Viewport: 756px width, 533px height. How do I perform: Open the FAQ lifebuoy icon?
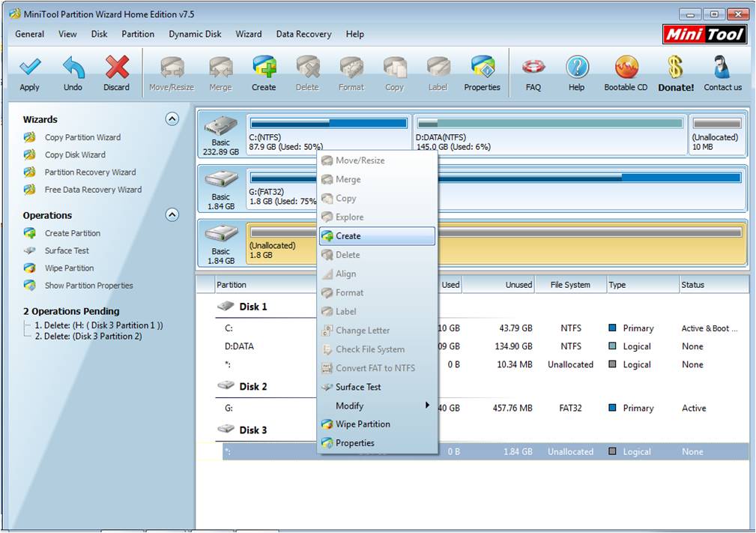coord(533,67)
